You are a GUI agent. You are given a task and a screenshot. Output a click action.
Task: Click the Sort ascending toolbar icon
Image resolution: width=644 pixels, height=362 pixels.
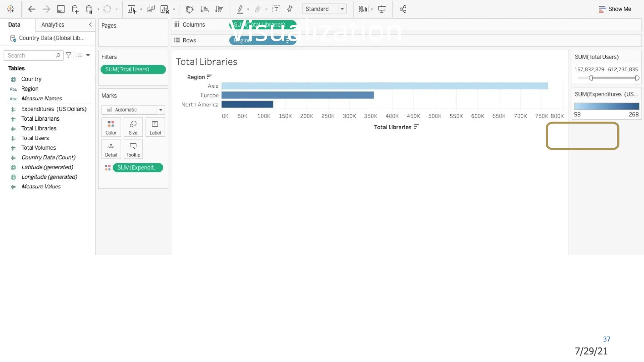204,9
